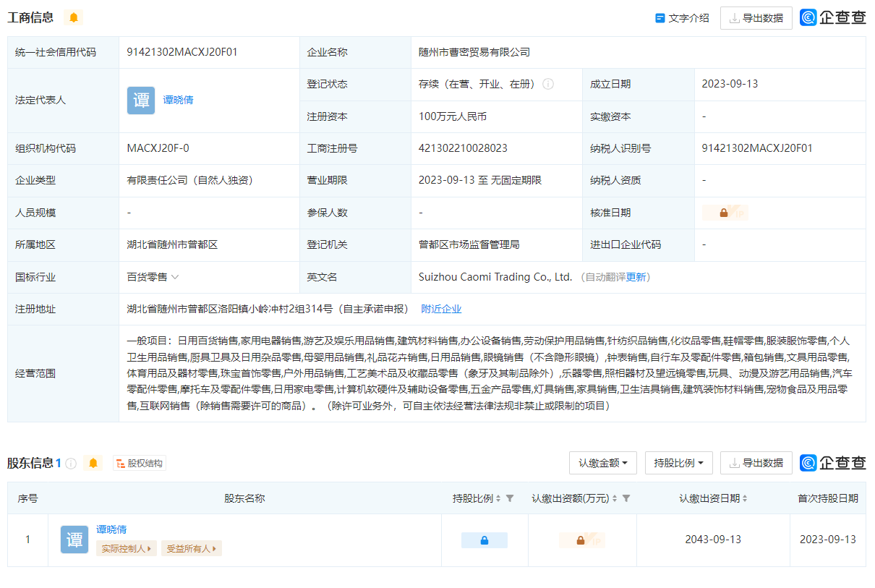
Task: Click the info icon beside 股东信息 heading
Action: tap(71, 463)
